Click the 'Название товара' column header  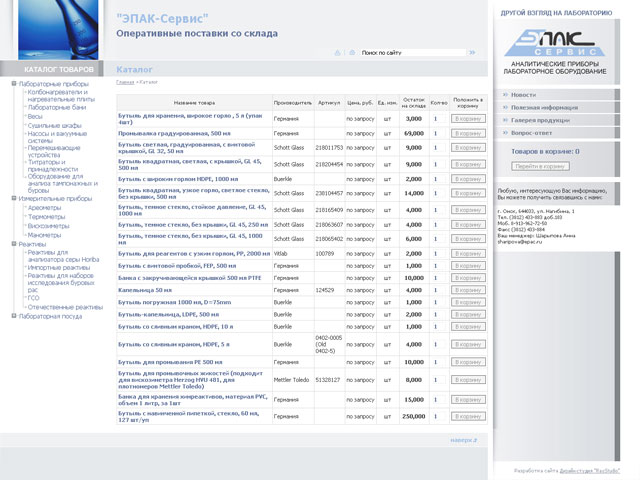pyautogui.click(x=194, y=103)
